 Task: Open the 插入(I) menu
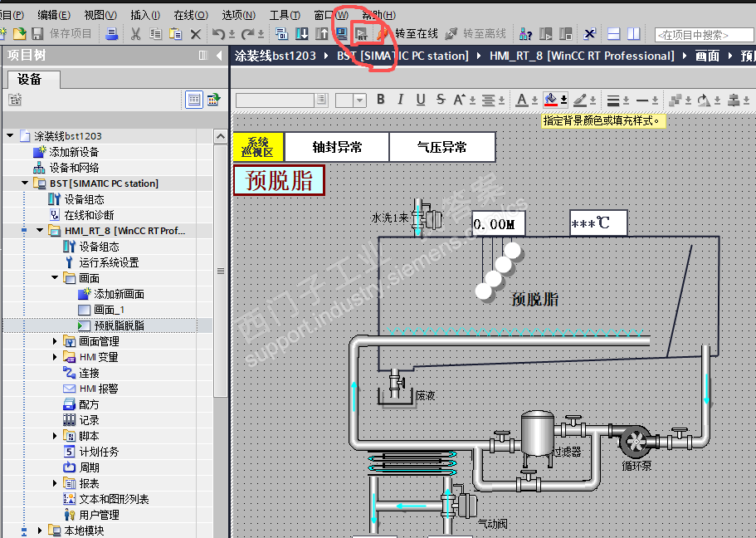point(145,16)
